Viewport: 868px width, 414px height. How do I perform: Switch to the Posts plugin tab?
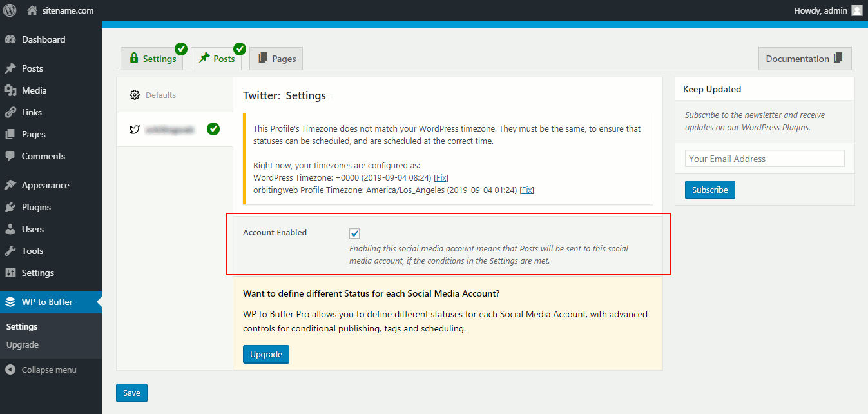click(217, 59)
